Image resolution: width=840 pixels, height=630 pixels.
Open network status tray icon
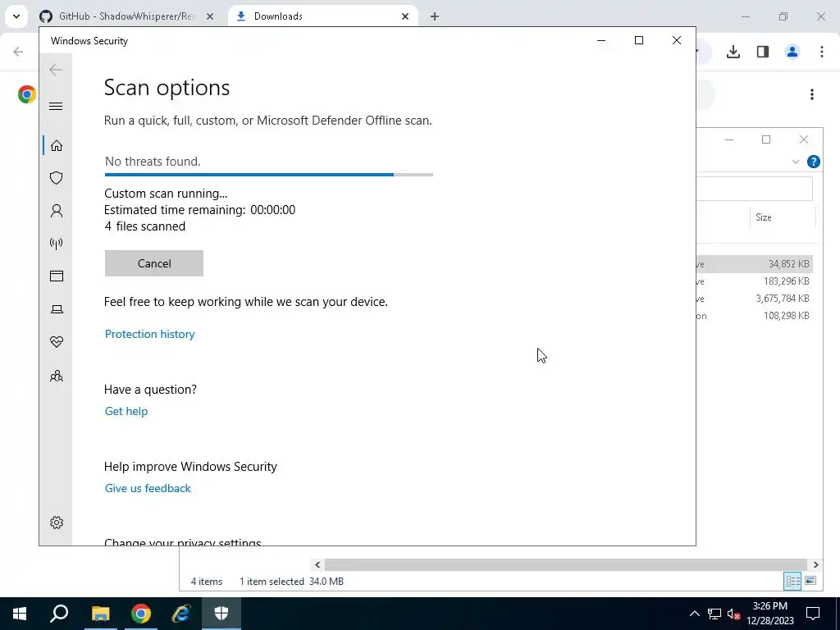[714, 614]
